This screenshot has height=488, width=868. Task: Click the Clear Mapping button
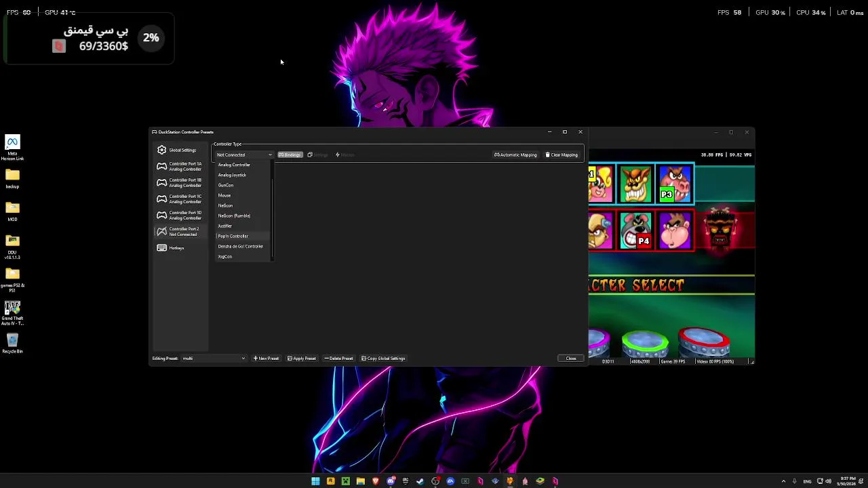pos(561,155)
